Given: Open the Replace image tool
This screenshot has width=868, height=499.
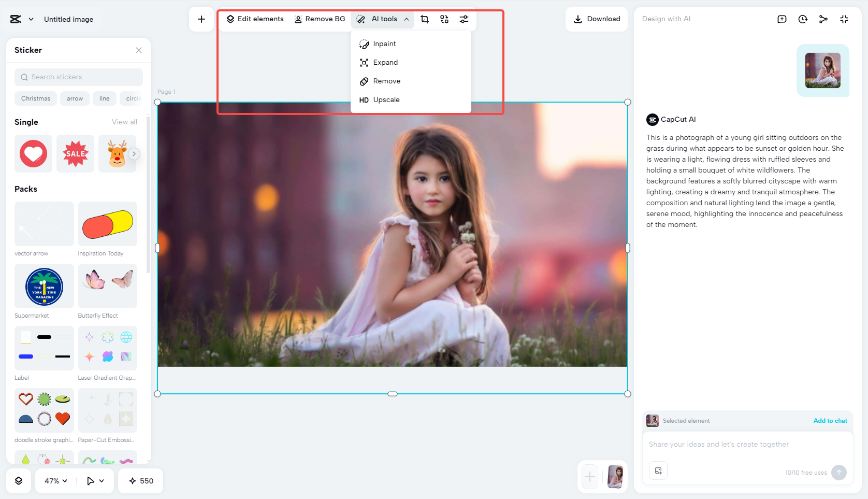Looking at the screenshot, I should click(x=444, y=19).
